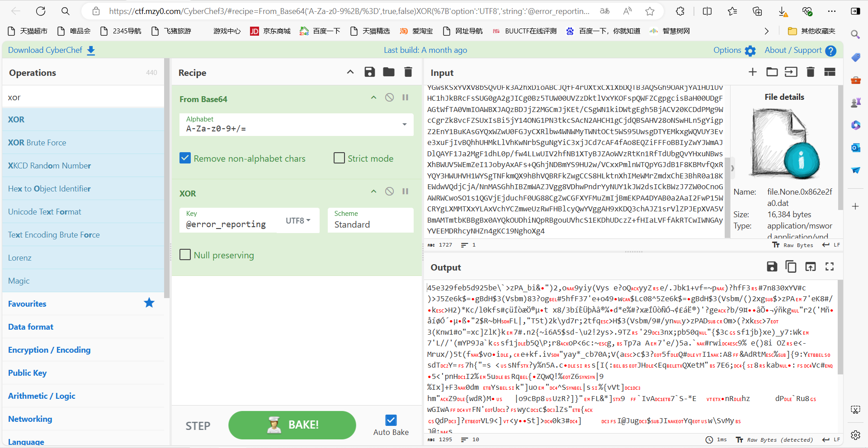The height and width of the screenshot is (448, 868).
Task: Open the 京东商城 bookmark
Action: point(270,31)
